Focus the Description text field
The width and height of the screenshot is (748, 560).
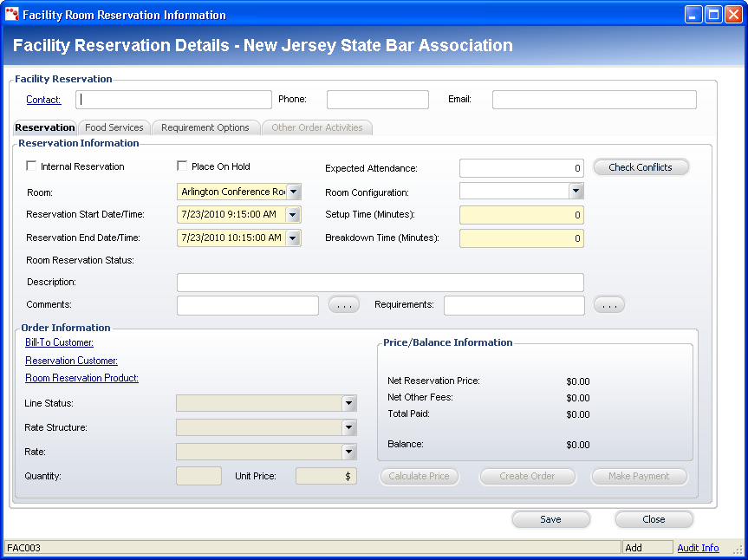(381, 283)
